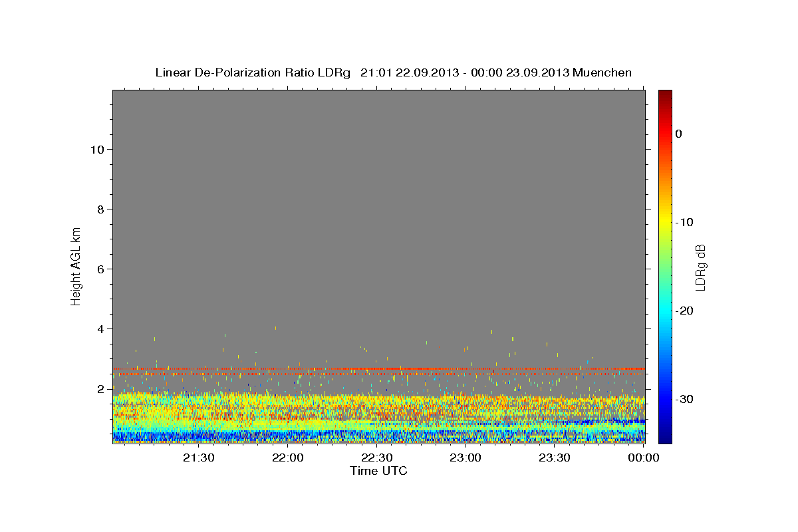Click the red horizontal line near 2.7 km
Image resolution: width=798 pixels, height=532 pixels.
click(x=378, y=368)
